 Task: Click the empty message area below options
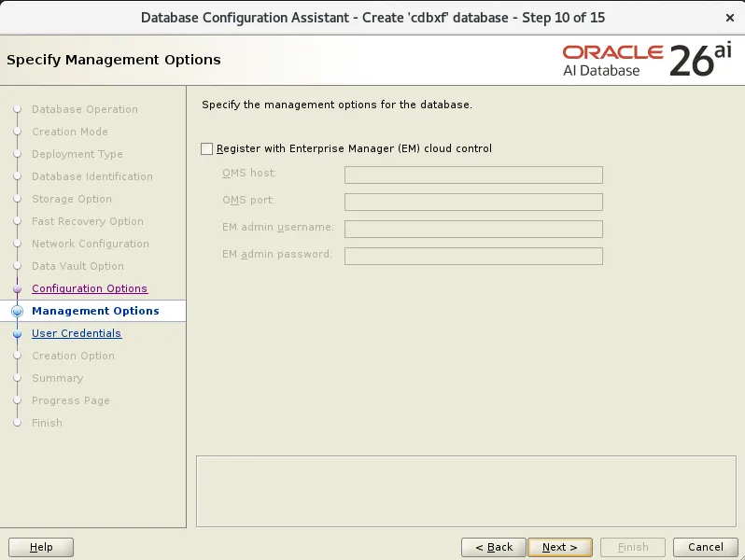(466, 491)
